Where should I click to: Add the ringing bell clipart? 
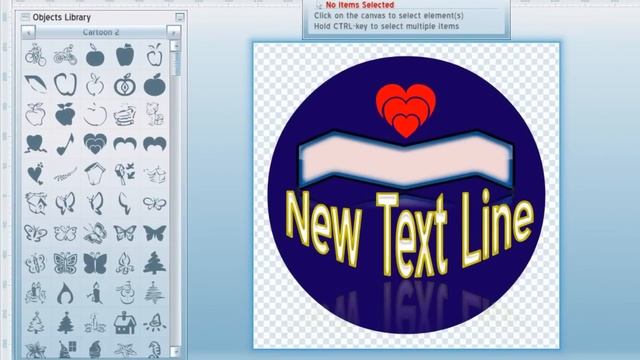155,323
